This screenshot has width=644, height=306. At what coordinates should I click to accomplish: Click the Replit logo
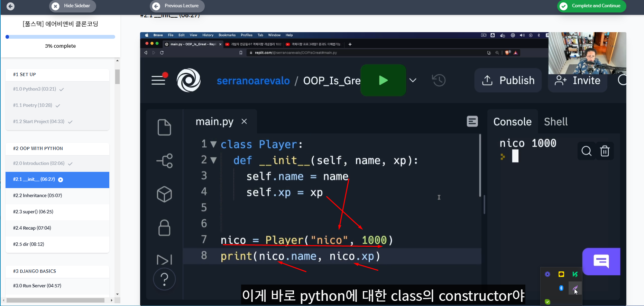point(188,80)
